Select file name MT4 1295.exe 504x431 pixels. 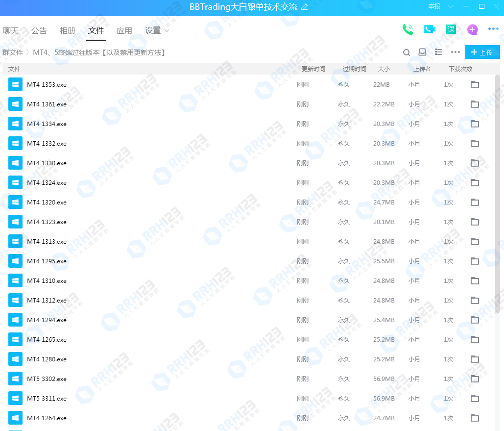click(x=47, y=261)
